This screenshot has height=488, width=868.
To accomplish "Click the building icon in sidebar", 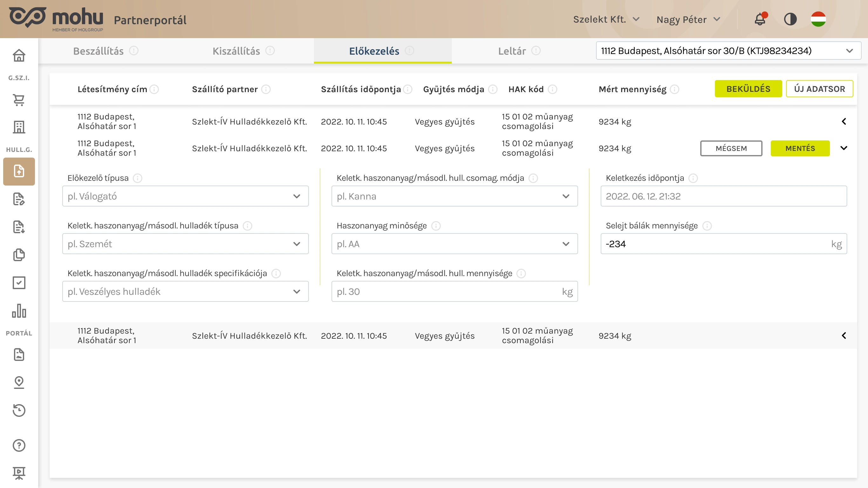I will pos(19,127).
